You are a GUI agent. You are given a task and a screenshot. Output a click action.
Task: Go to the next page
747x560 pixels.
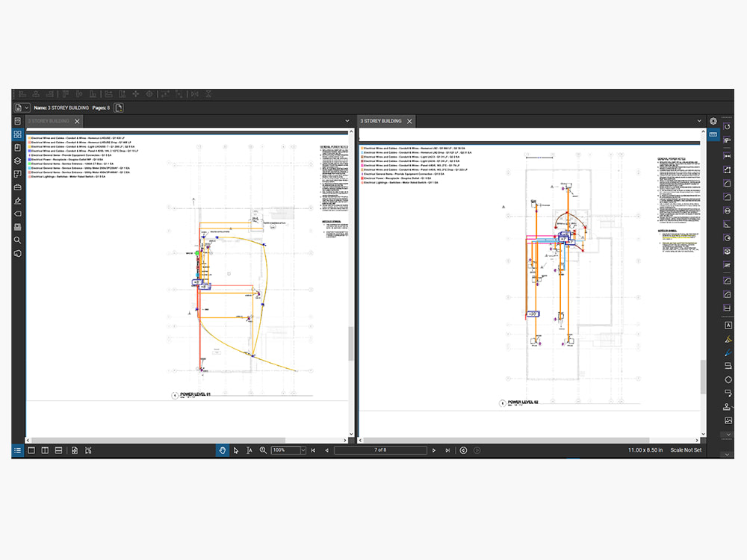433,450
